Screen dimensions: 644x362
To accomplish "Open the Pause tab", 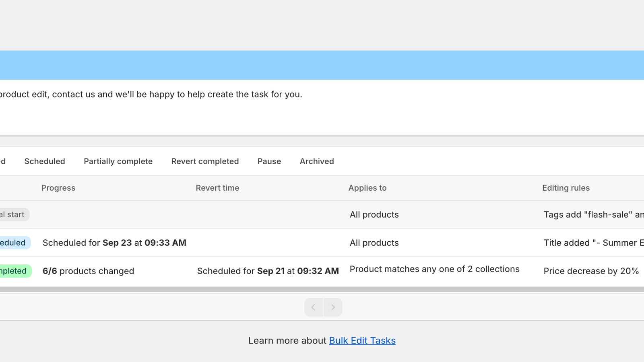I will (269, 161).
